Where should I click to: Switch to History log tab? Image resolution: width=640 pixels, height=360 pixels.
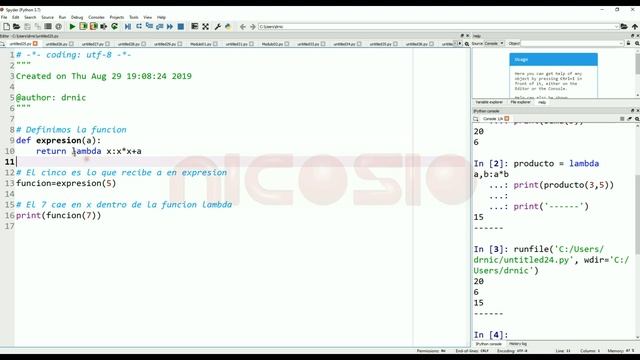click(x=518, y=344)
